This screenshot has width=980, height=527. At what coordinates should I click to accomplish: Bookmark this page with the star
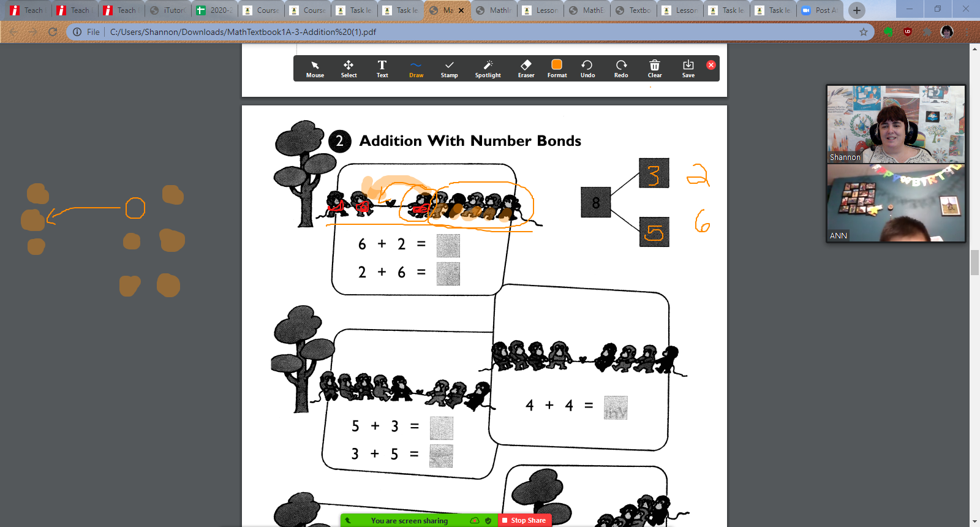click(864, 32)
